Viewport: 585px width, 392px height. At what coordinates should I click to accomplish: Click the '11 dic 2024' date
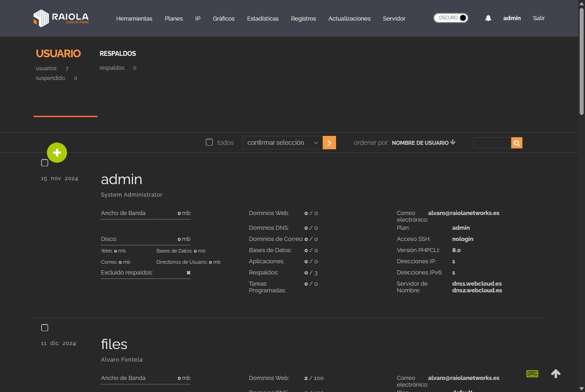(x=59, y=344)
